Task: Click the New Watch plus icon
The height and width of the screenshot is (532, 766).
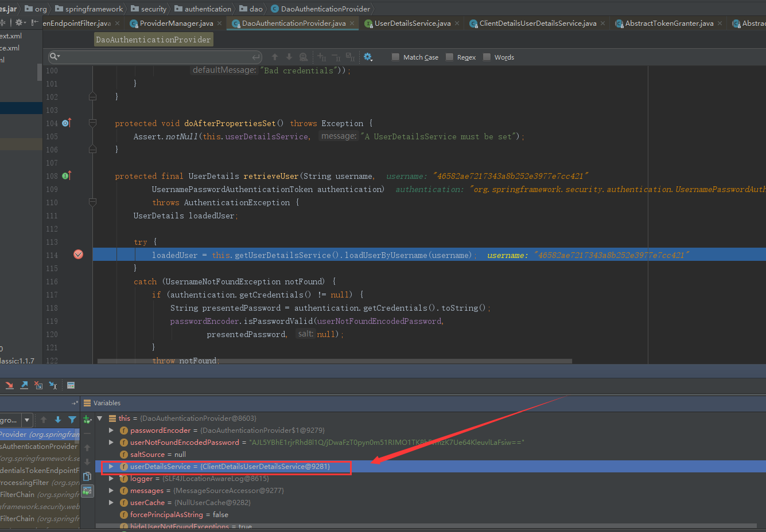Action: (87, 420)
